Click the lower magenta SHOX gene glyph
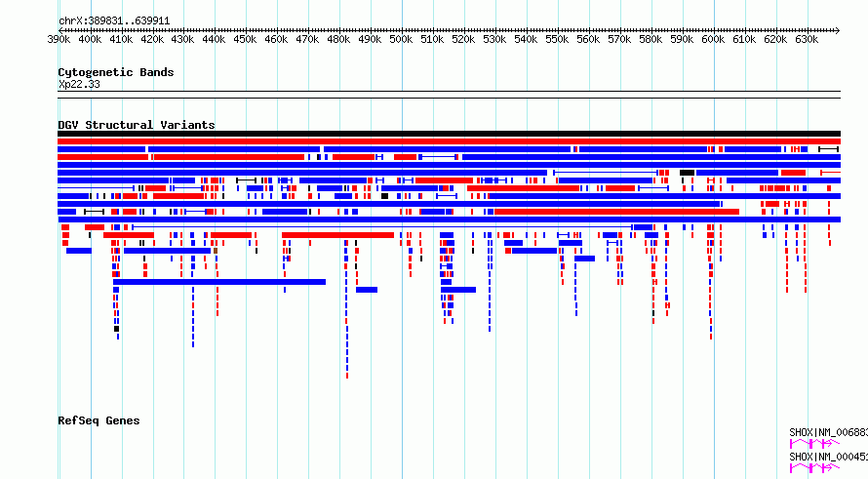Viewport: 868px width, 479px height. [x=813, y=468]
